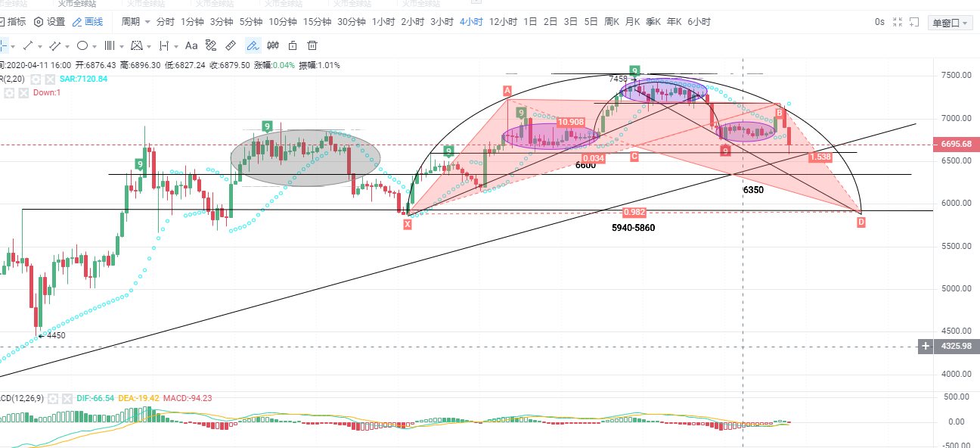
Task: Open the 单窗口 window layout dropdown
Action: (x=951, y=23)
